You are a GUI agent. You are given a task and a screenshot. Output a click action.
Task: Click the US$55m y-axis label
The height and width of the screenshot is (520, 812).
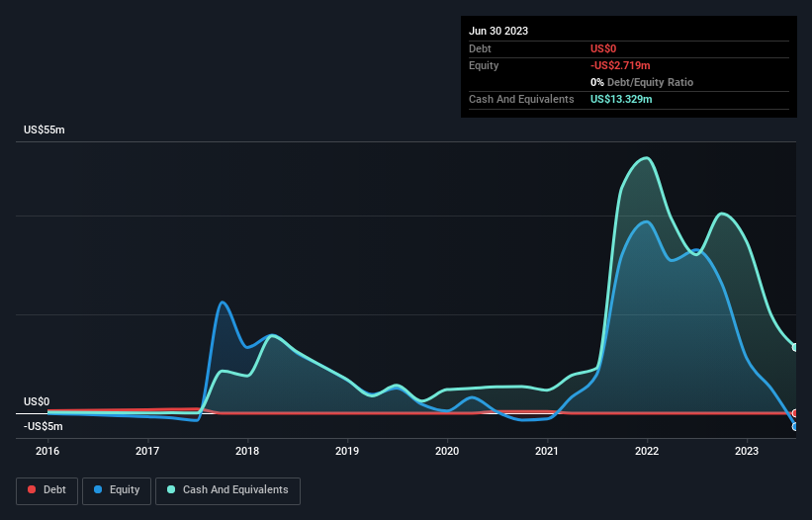coord(45,130)
